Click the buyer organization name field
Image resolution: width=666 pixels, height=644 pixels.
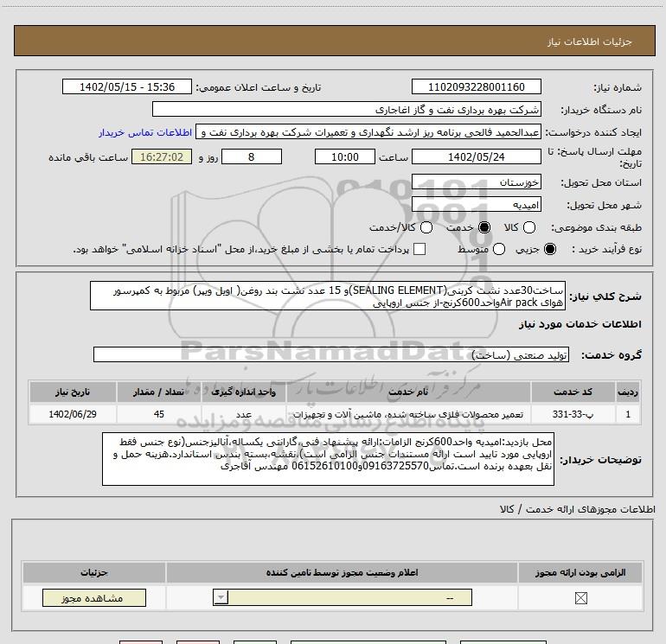click(x=347, y=110)
